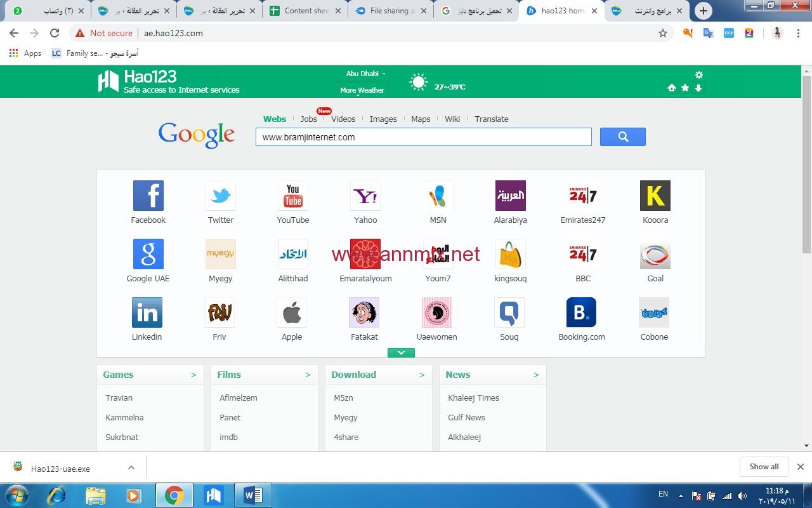
Task: Open the Friv games icon
Action: click(219, 312)
